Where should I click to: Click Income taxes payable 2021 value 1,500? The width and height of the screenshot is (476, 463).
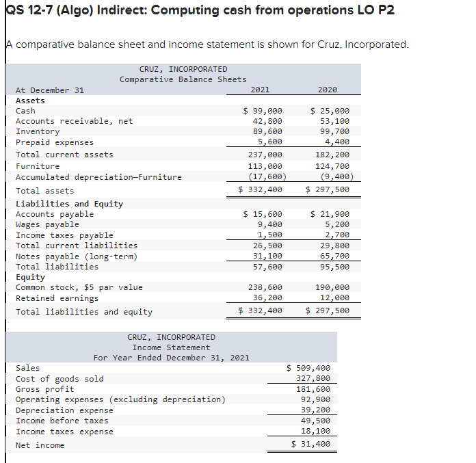270,235
